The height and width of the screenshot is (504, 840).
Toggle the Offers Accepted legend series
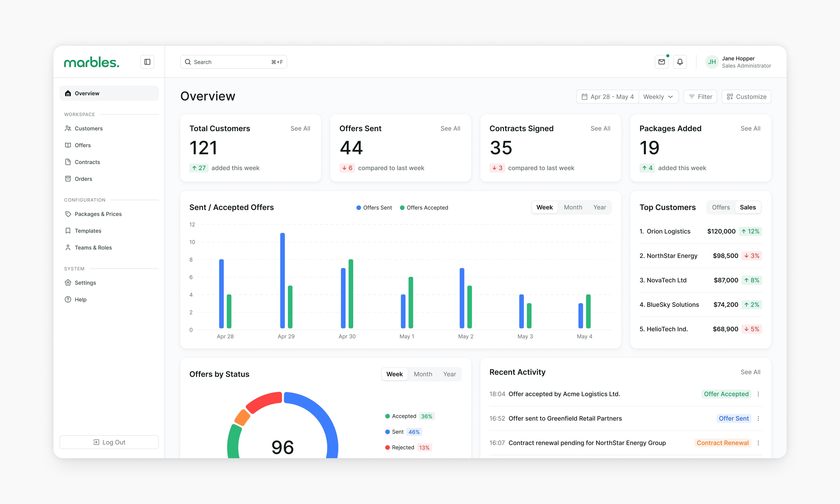click(424, 208)
